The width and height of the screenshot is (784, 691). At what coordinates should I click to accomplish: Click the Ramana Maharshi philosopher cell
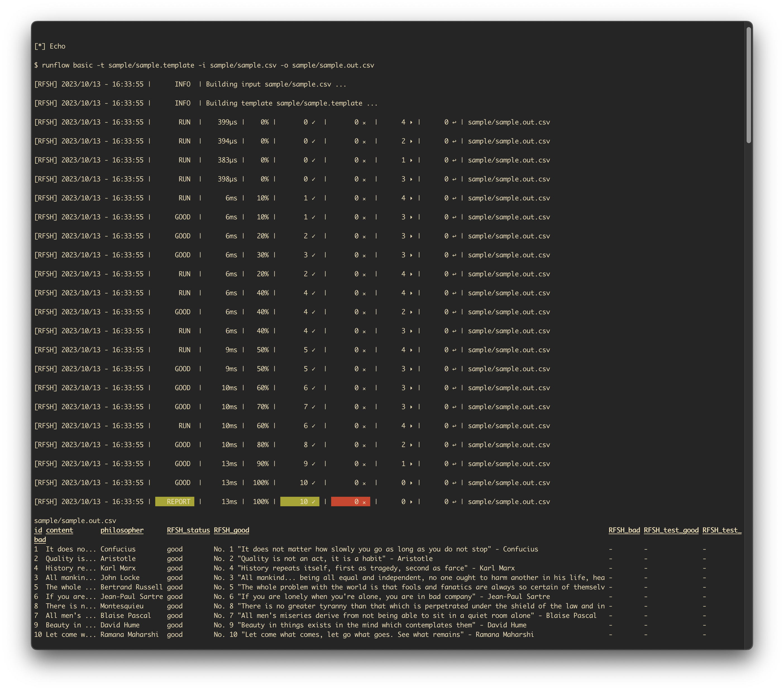[x=129, y=634]
